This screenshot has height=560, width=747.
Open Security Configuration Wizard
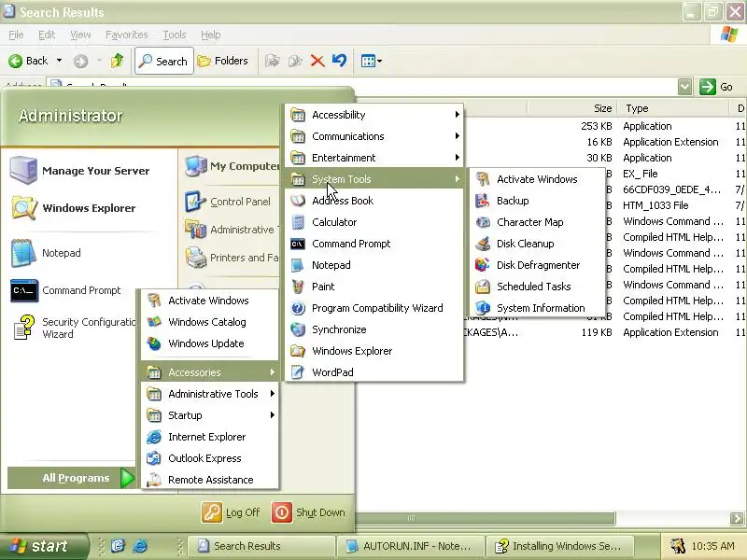click(74, 328)
